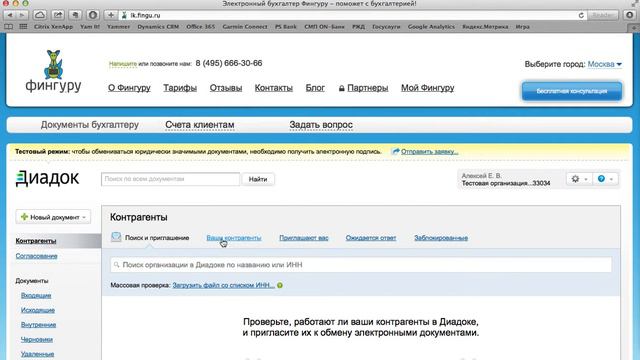Open the Yammer bookmark
This screenshot has width=640, height=360.
pyautogui.click(x=118, y=27)
